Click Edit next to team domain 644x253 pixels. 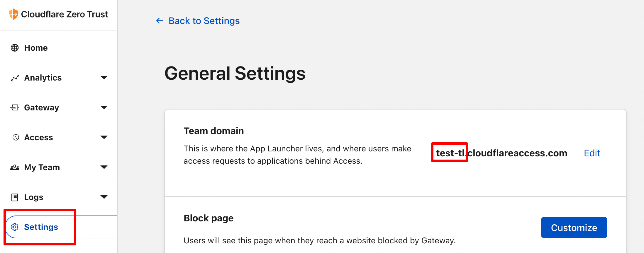(592, 153)
